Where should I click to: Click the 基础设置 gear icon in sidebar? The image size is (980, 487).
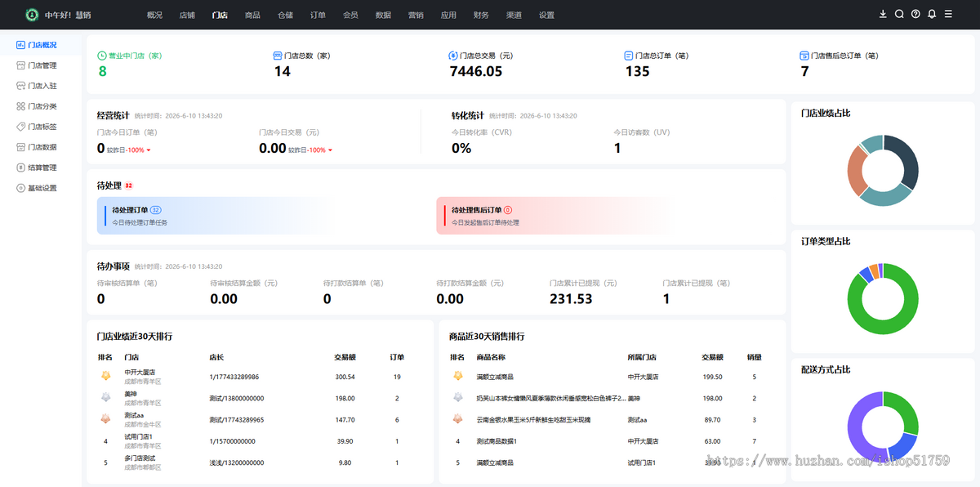pyautogui.click(x=20, y=188)
